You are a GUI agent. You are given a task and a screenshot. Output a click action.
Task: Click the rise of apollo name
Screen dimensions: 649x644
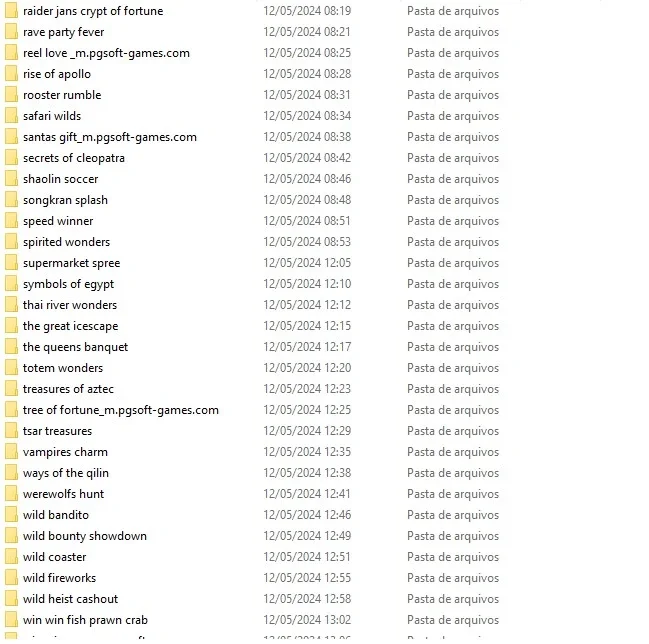click(x=57, y=74)
